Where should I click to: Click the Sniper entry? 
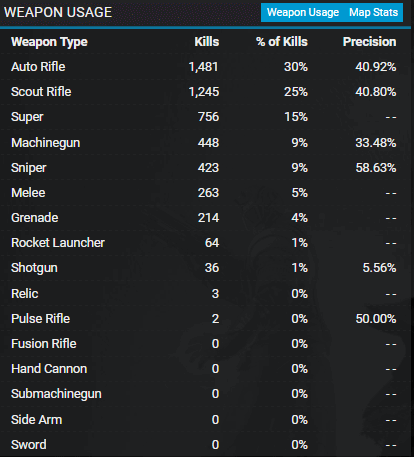[29, 168]
